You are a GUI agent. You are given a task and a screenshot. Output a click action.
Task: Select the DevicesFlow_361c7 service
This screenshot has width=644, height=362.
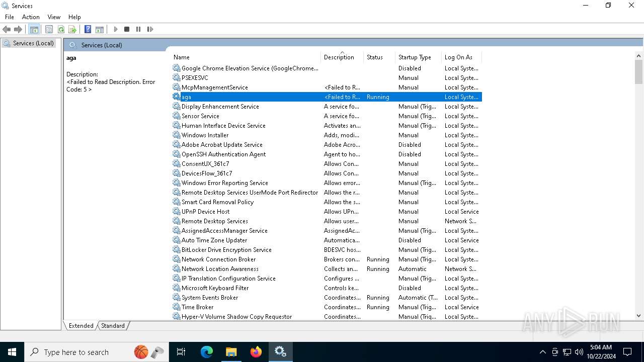(327, 173)
